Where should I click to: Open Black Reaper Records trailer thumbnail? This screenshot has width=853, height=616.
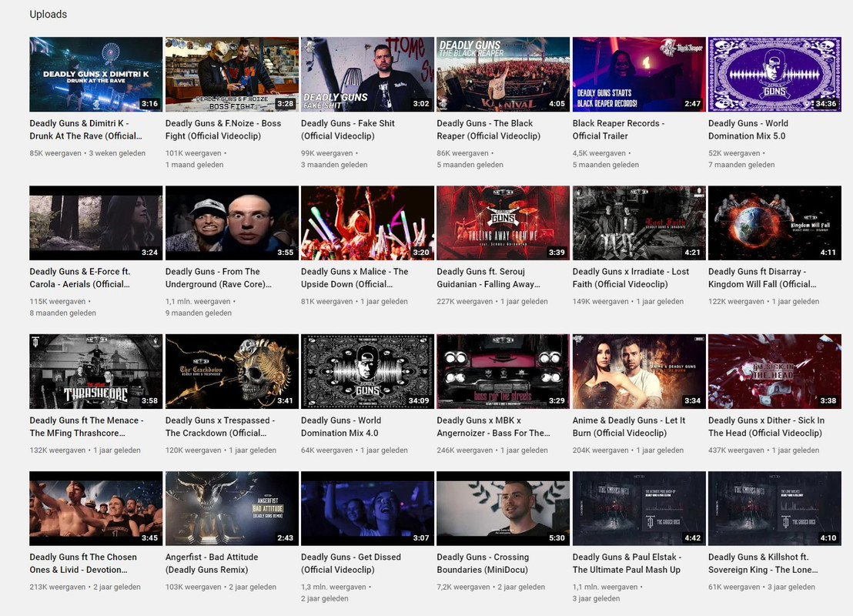(x=639, y=75)
